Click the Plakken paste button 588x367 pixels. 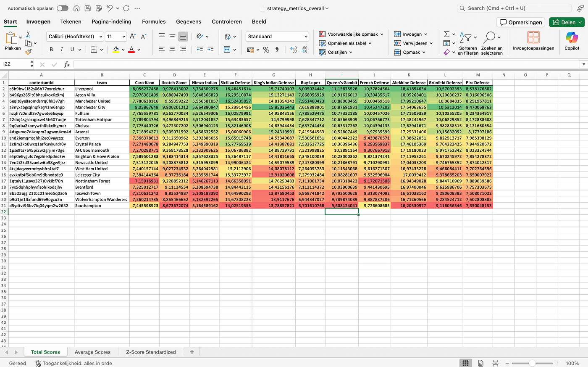click(13, 42)
